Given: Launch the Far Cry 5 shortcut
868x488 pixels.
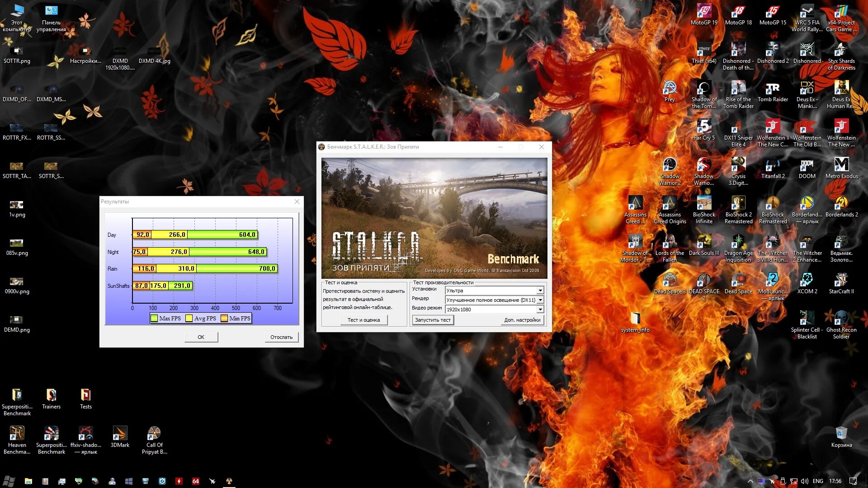Looking at the screenshot, I should [704, 130].
